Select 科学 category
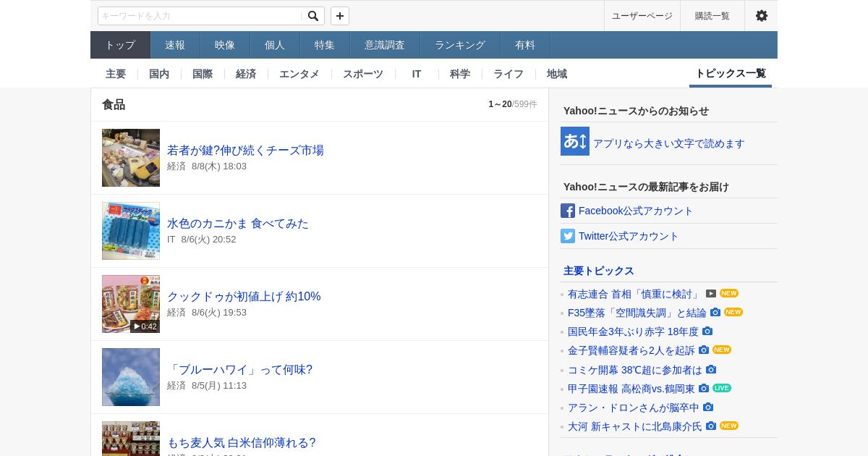This screenshot has height=456, width=868. pos(460,74)
